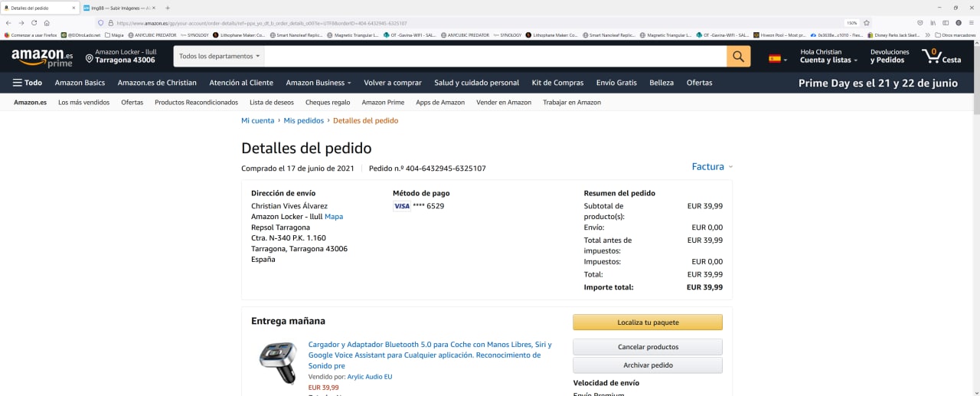Open a new browser tab
The width and height of the screenshot is (980, 396).
(x=168, y=8)
